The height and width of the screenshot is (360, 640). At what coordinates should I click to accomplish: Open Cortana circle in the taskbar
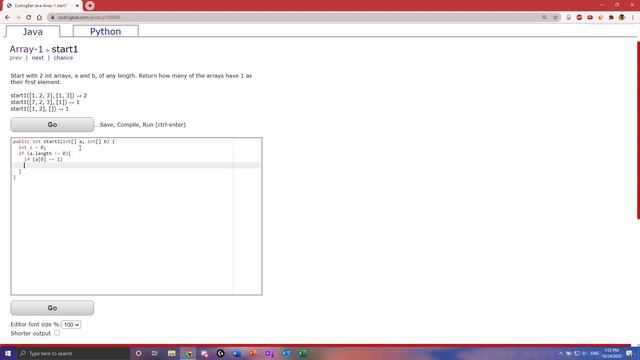(x=138, y=353)
